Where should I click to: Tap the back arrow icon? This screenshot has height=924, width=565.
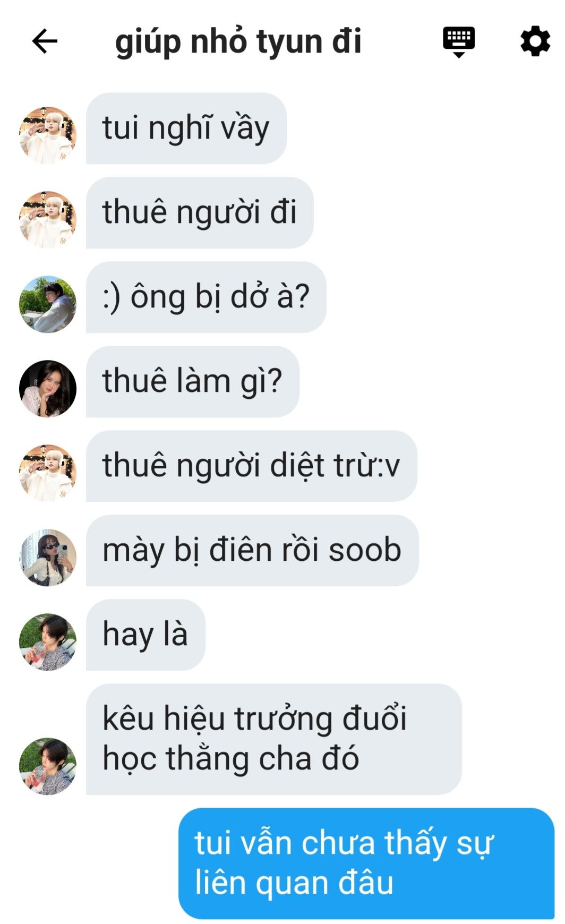45,41
